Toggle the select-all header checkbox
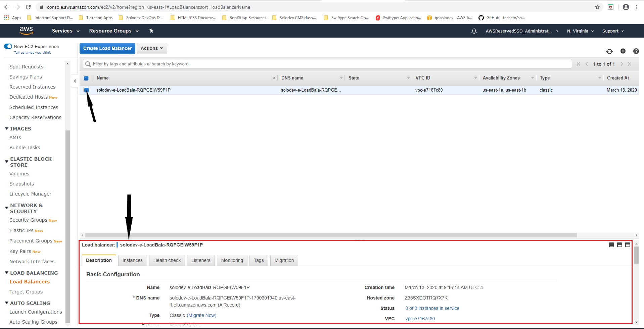Image resolution: width=644 pixels, height=329 pixels. point(86,78)
